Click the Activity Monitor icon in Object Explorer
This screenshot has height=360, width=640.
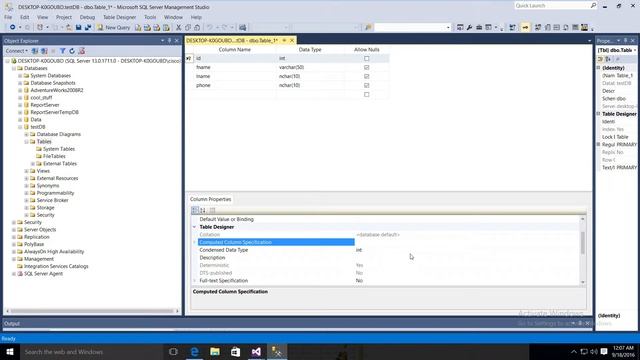coord(82,51)
